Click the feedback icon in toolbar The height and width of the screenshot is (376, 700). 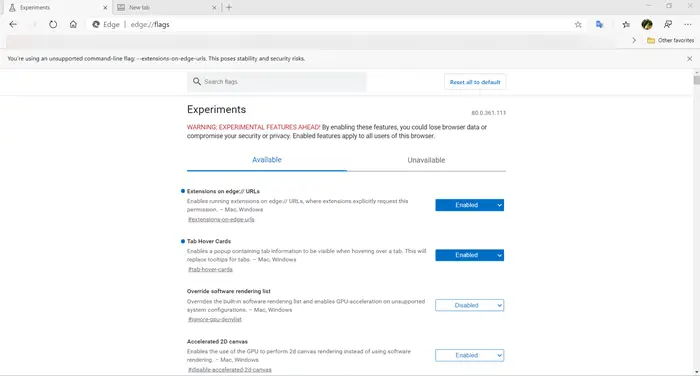point(668,25)
